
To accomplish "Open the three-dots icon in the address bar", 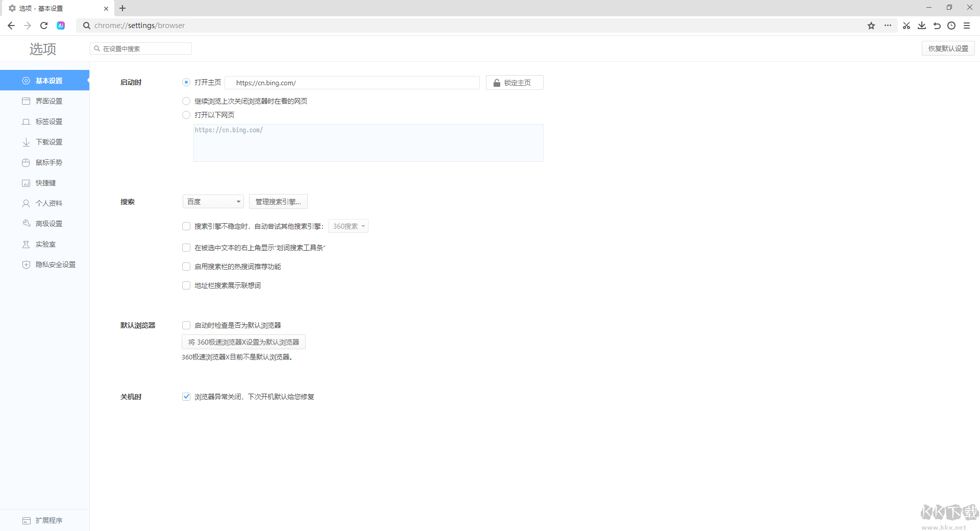I will [x=888, y=26].
